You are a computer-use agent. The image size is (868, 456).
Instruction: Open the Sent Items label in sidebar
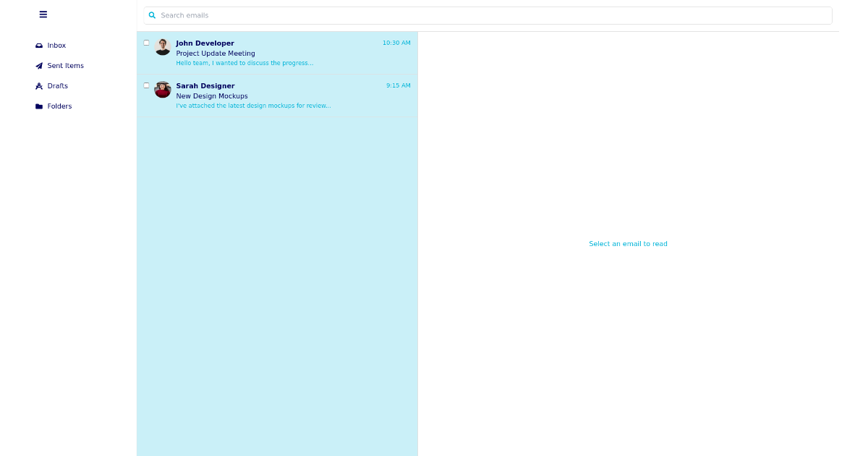(65, 66)
